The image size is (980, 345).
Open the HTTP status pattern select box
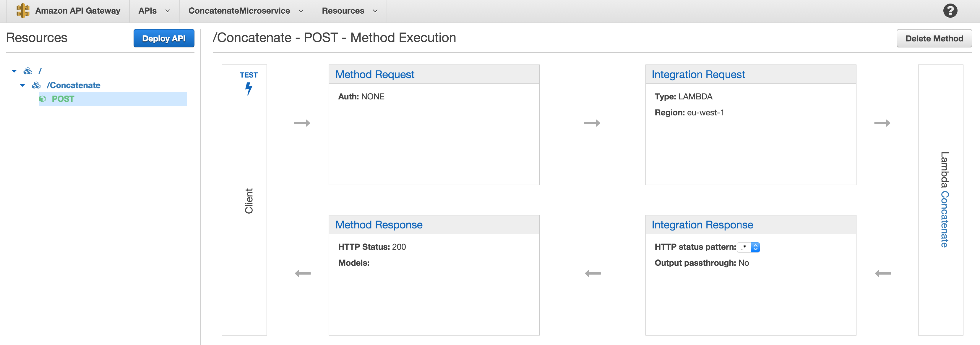pyautogui.click(x=748, y=247)
